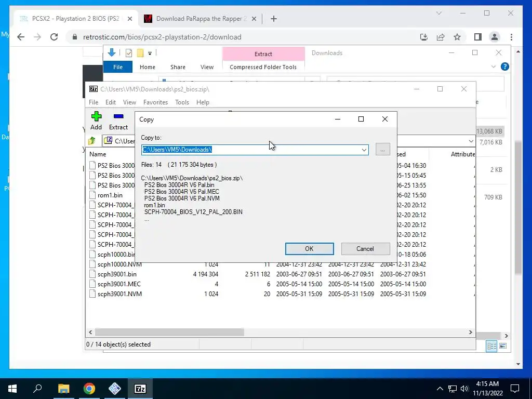The width and height of the screenshot is (532, 399).
Task: Open Explorer help question mark icon
Action: point(504,67)
